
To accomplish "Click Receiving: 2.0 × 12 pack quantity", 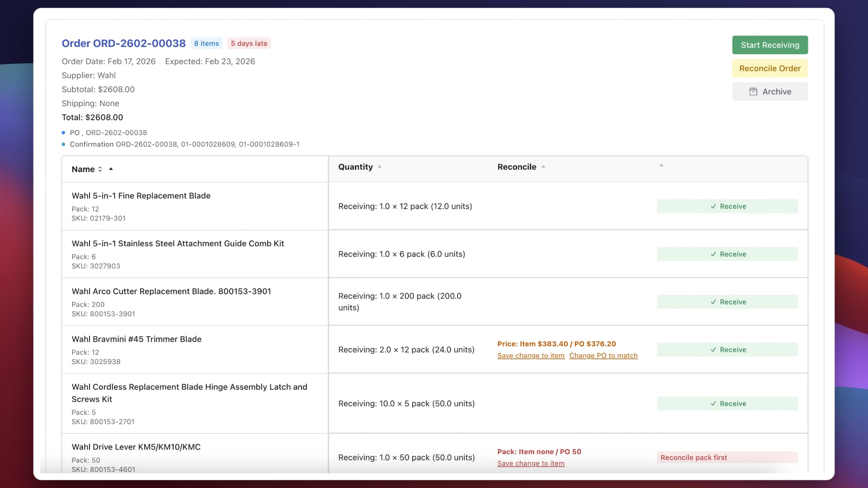I will pos(406,350).
